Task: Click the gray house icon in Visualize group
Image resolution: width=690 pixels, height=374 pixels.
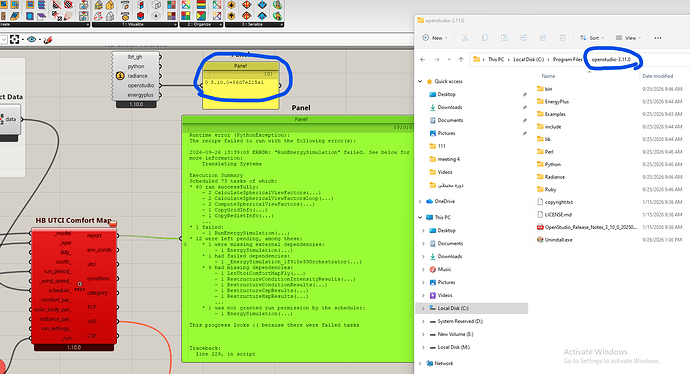Action: (x=110, y=16)
